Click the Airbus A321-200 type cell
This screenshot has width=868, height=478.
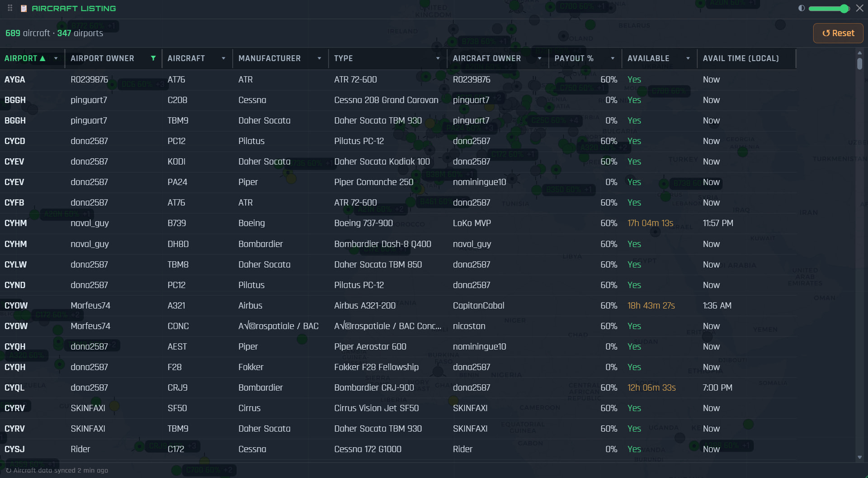(x=365, y=306)
